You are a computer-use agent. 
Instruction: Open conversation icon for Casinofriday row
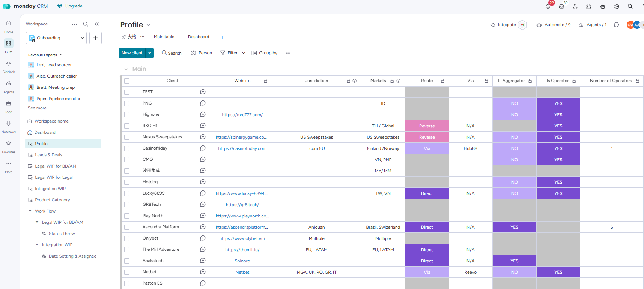pyautogui.click(x=203, y=148)
